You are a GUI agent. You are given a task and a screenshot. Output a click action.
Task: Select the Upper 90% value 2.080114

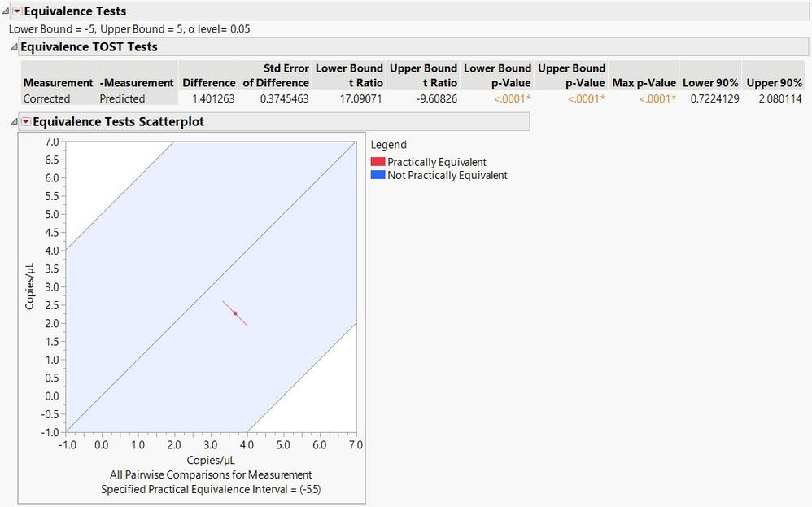tap(780, 99)
